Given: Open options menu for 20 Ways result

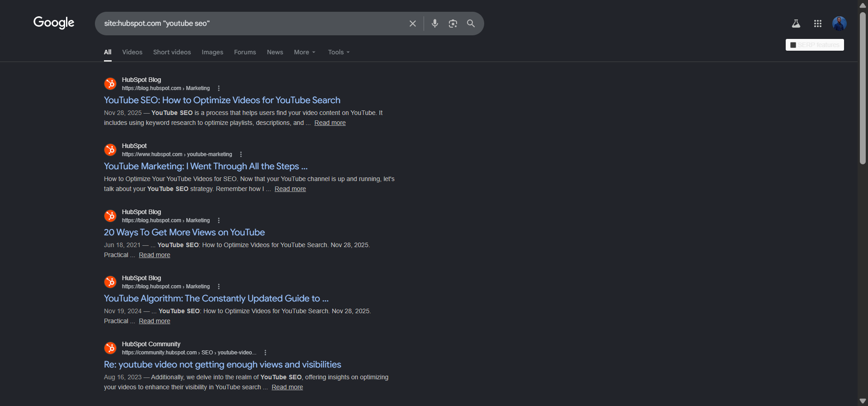Looking at the screenshot, I should coord(219,220).
